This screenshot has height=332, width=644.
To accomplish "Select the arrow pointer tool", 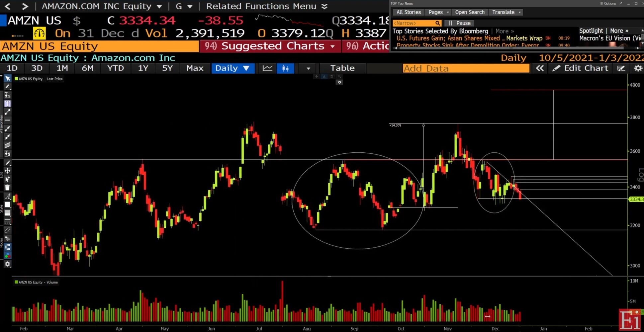I will pyautogui.click(x=7, y=78).
